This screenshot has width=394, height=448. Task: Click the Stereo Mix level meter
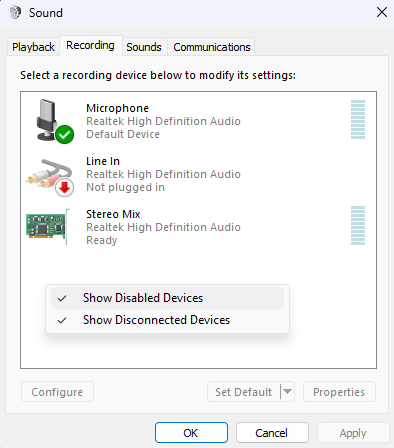(x=358, y=225)
